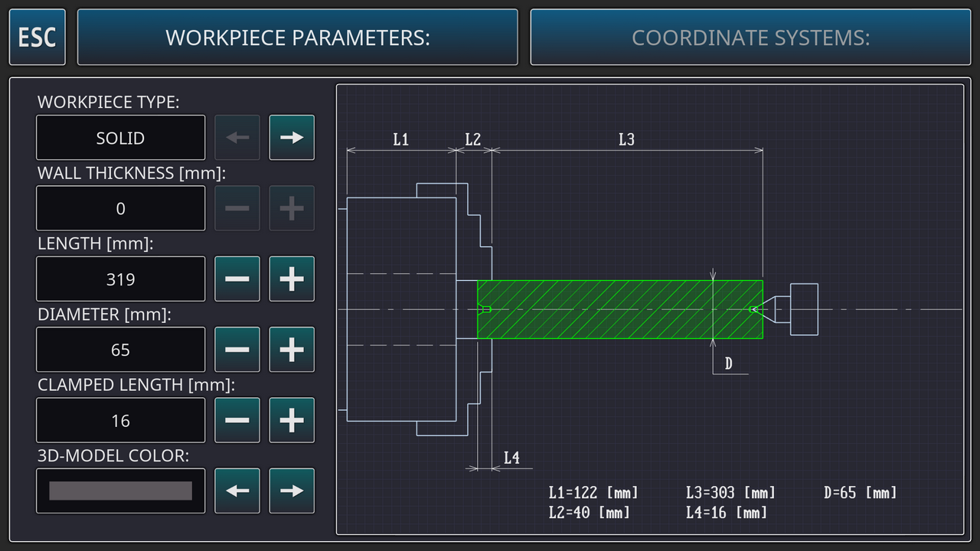Click the length field showing 319
This screenshot has width=980, height=551.
(x=121, y=279)
